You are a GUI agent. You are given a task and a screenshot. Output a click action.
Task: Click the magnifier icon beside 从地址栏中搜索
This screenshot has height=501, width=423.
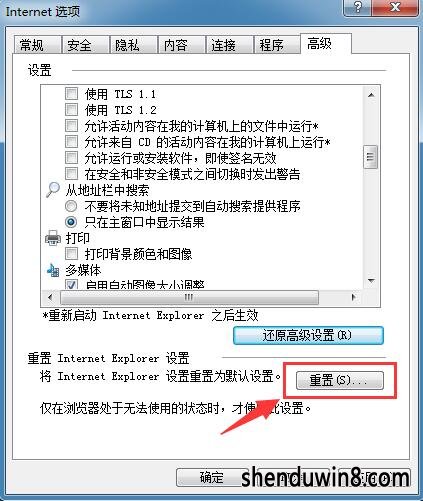(x=53, y=190)
